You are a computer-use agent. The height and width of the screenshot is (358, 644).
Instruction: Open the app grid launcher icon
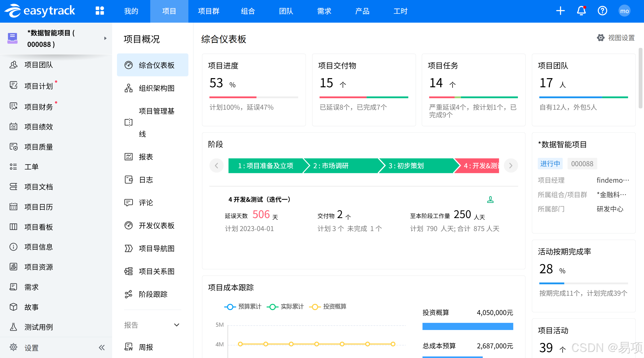100,11
